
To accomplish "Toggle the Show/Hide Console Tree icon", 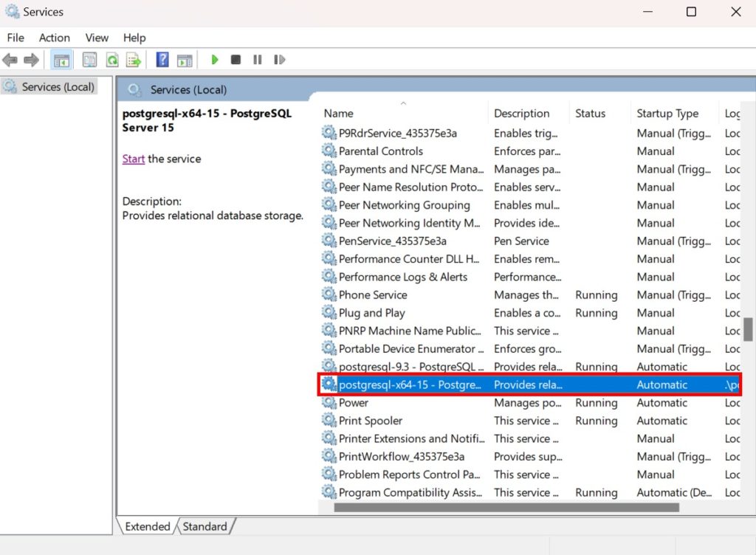I will tap(61, 60).
